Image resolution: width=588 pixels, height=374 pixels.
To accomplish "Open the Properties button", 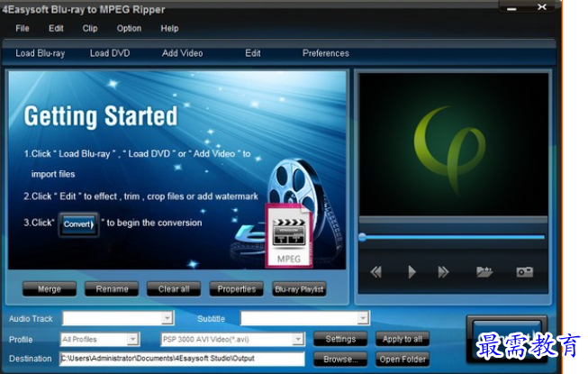I will tap(236, 289).
